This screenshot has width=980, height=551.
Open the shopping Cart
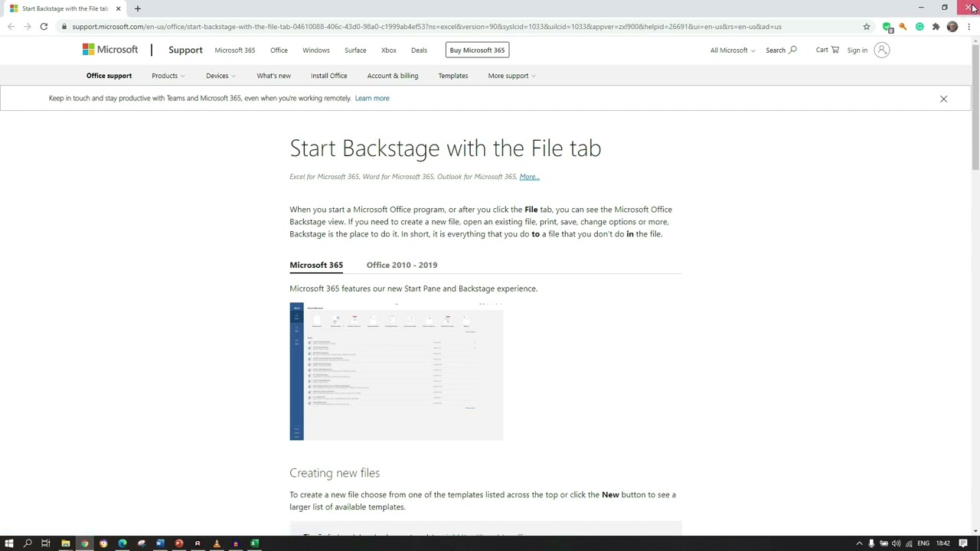click(827, 51)
